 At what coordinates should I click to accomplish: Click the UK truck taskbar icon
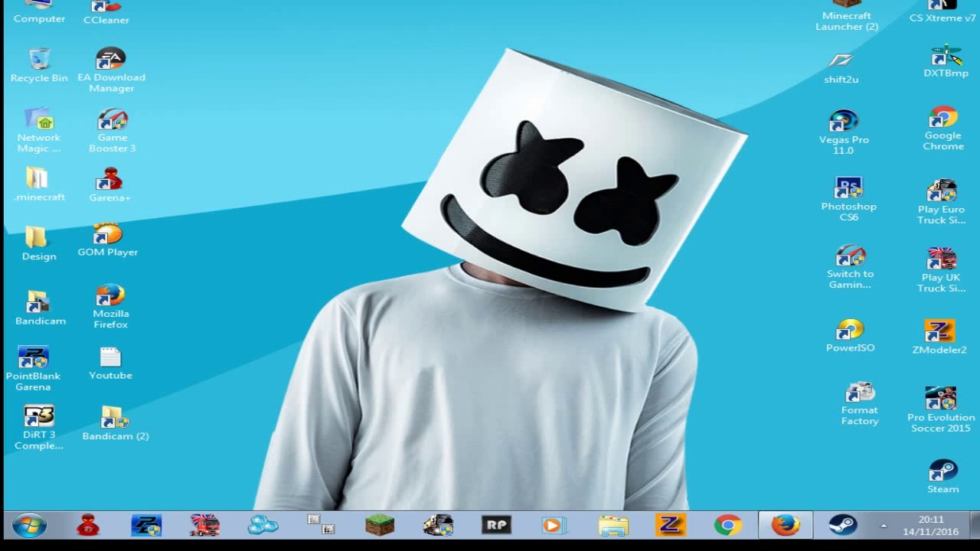point(204,526)
